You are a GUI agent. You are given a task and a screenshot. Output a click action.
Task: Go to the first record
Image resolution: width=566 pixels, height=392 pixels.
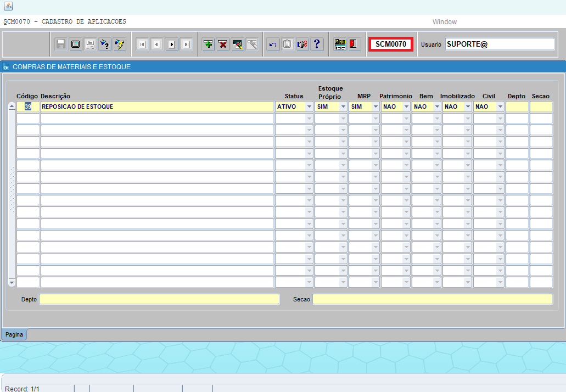(143, 44)
